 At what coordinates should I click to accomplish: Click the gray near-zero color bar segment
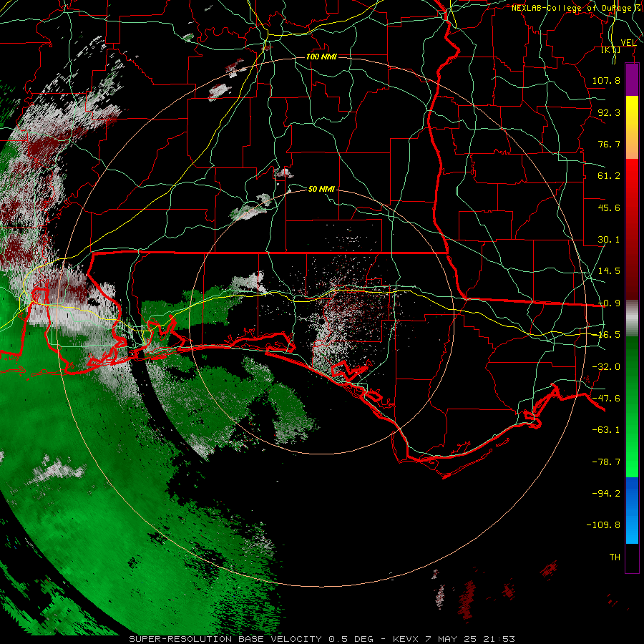[x=632, y=318]
